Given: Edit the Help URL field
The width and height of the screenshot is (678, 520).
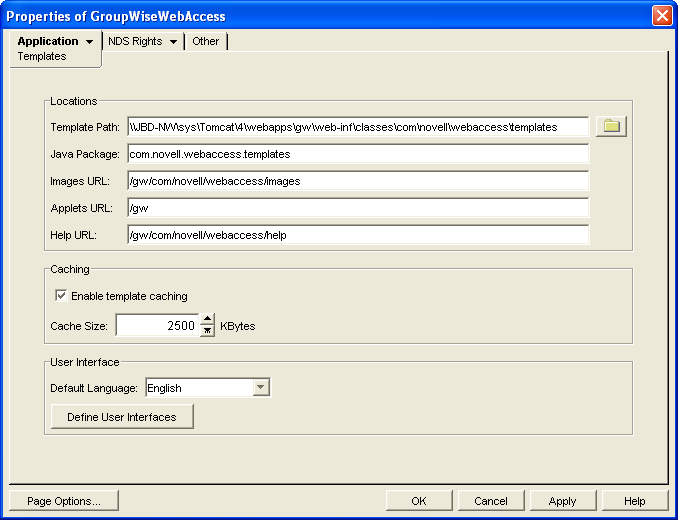Looking at the screenshot, I should pyautogui.click(x=358, y=235).
